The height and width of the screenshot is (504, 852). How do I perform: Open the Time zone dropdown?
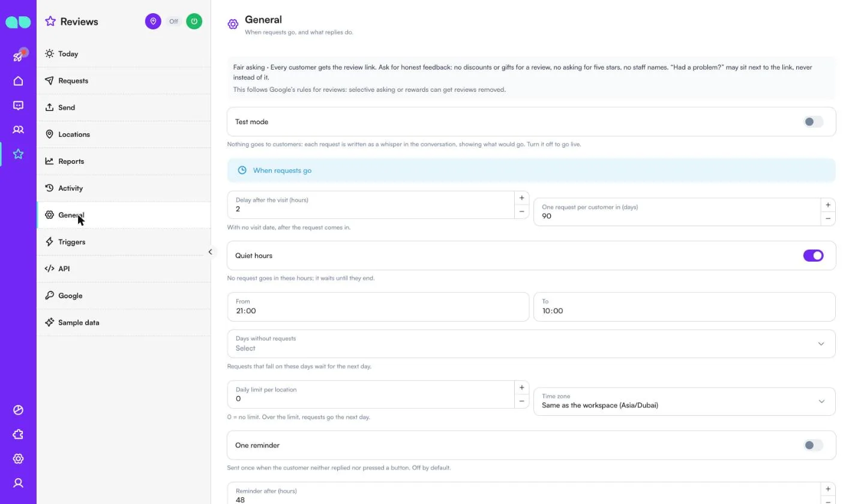click(684, 401)
